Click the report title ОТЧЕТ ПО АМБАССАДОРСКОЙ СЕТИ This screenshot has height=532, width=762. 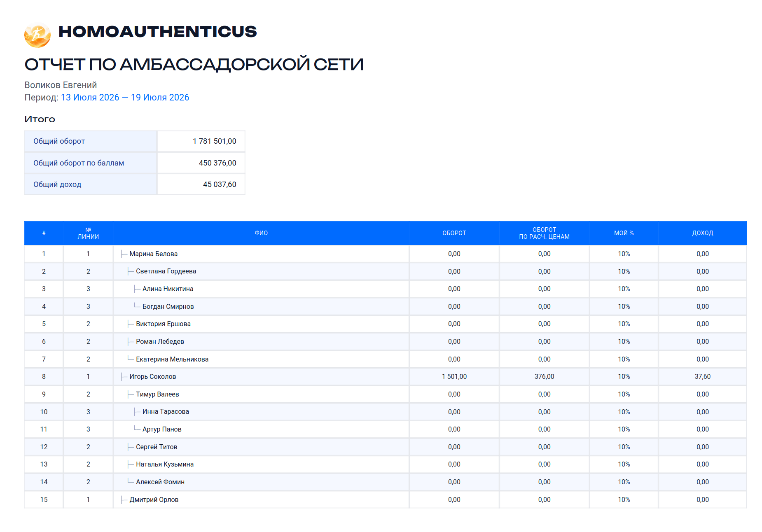point(194,65)
